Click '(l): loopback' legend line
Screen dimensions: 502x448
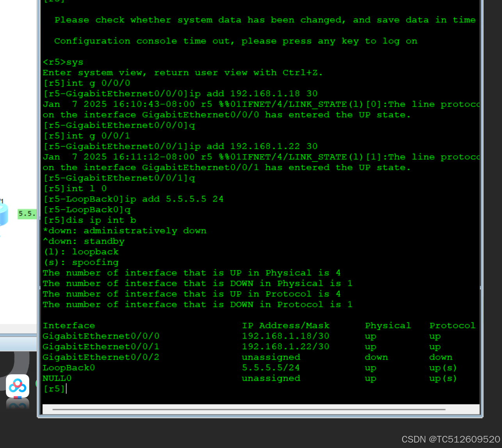pyautogui.click(x=81, y=252)
